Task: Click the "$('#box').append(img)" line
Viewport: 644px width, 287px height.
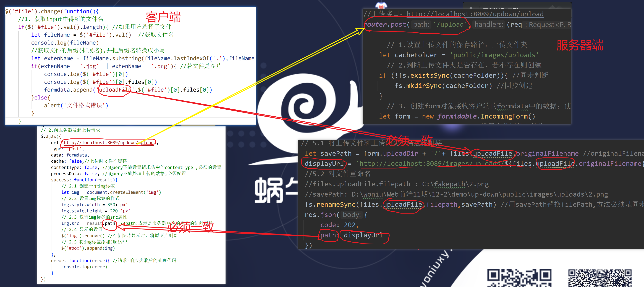Action: (88, 248)
